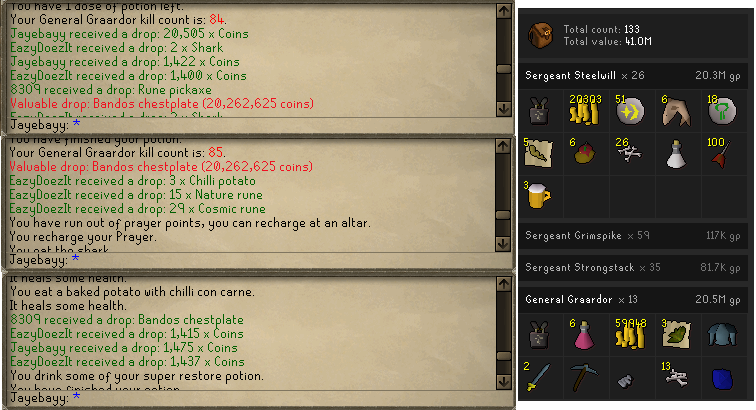Click bottom chatbox scroll up arrow

[x=504, y=284]
